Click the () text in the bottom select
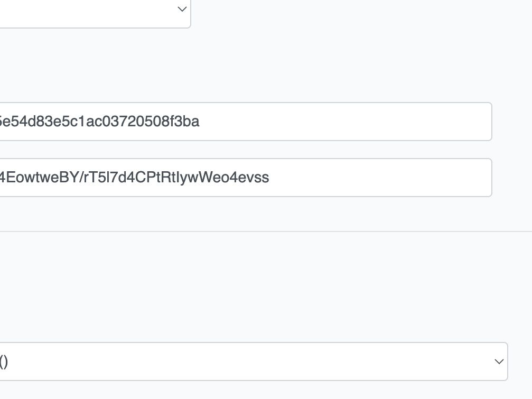The width and height of the screenshot is (532, 399). 4,361
